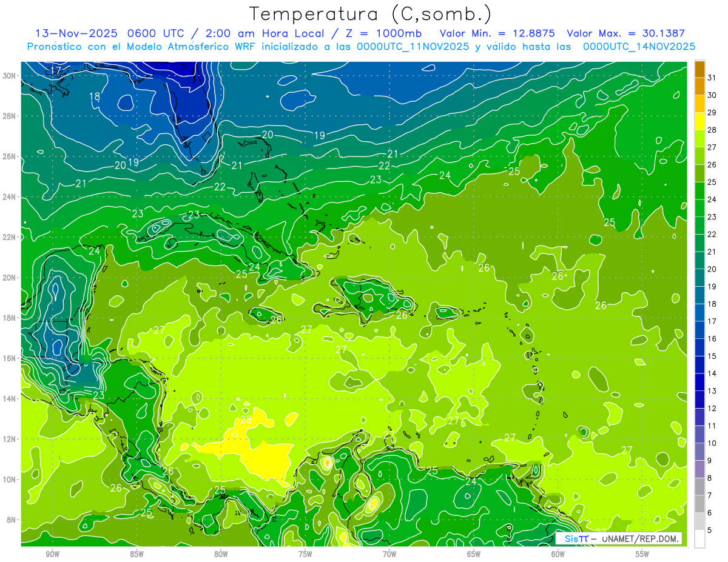Click the 28N latitude axis label

click(10, 116)
